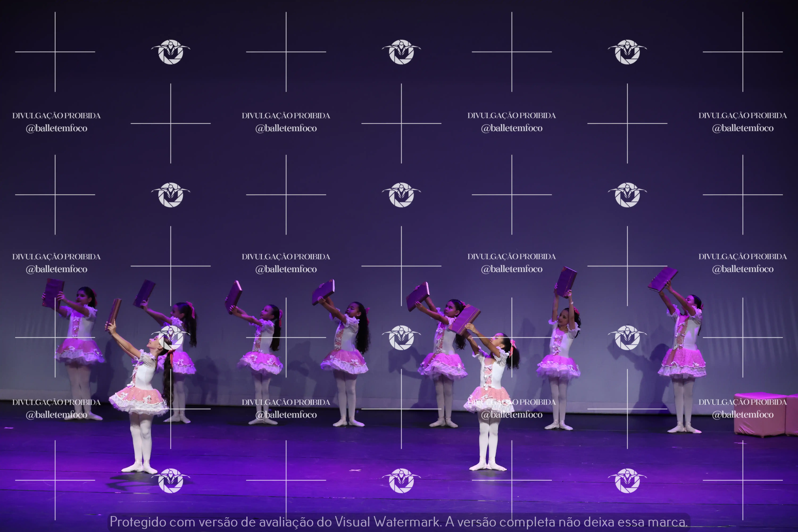Click the bottom-left camera logo near the dancer's shadow
Image resolution: width=798 pixels, height=532 pixels.
[171, 480]
